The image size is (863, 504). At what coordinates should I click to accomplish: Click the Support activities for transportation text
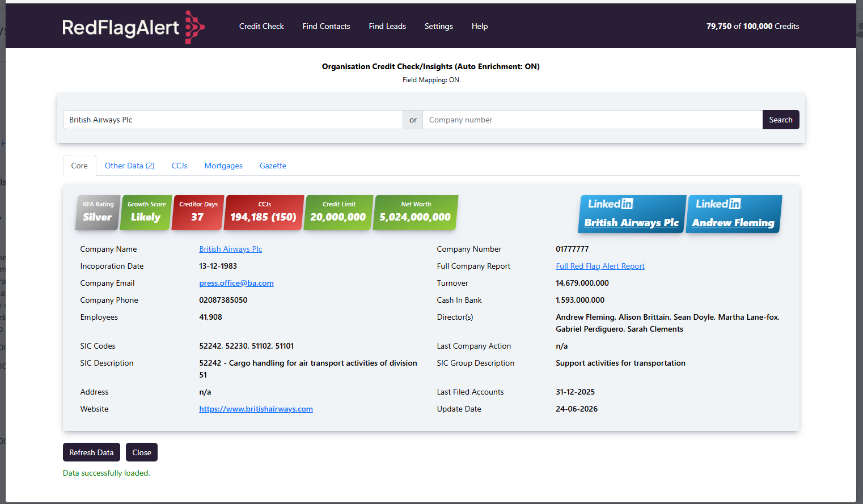pos(620,363)
